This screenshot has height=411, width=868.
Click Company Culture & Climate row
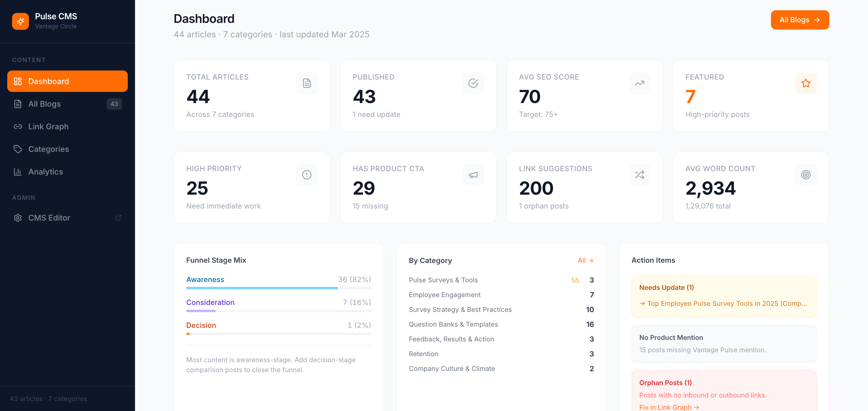point(501,369)
